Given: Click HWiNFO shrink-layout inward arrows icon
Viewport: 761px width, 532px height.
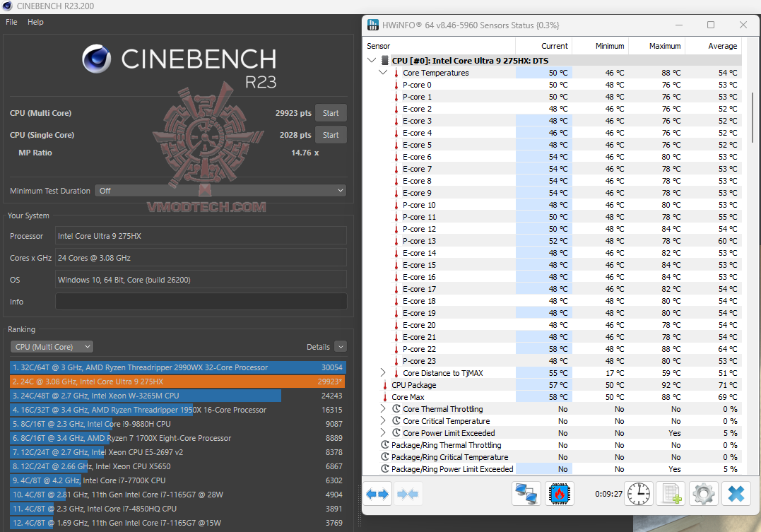Looking at the screenshot, I should (x=407, y=494).
